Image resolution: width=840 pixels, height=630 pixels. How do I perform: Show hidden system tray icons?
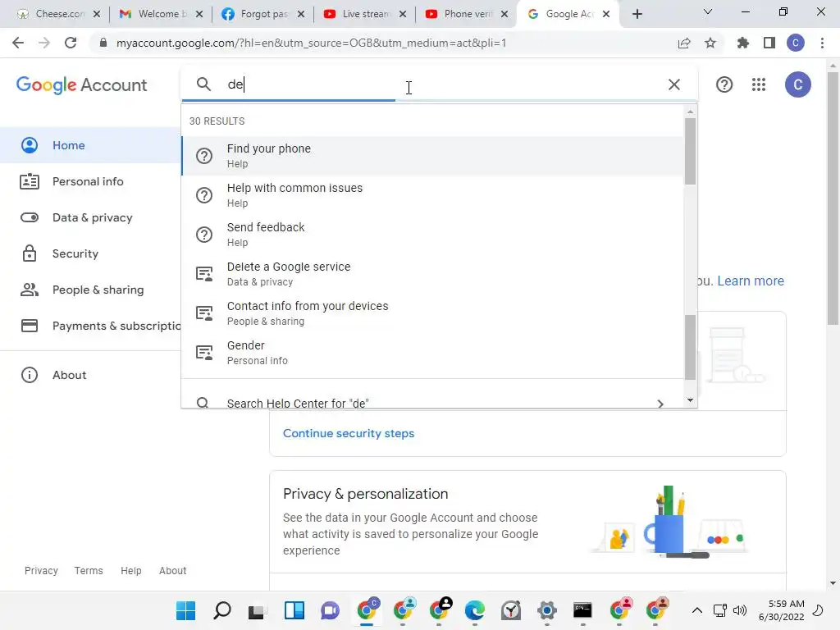pyautogui.click(x=697, y=610)
